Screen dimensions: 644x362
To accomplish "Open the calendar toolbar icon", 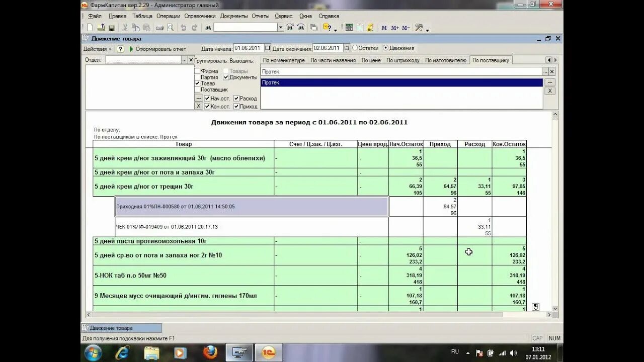I will coord(360,28).
